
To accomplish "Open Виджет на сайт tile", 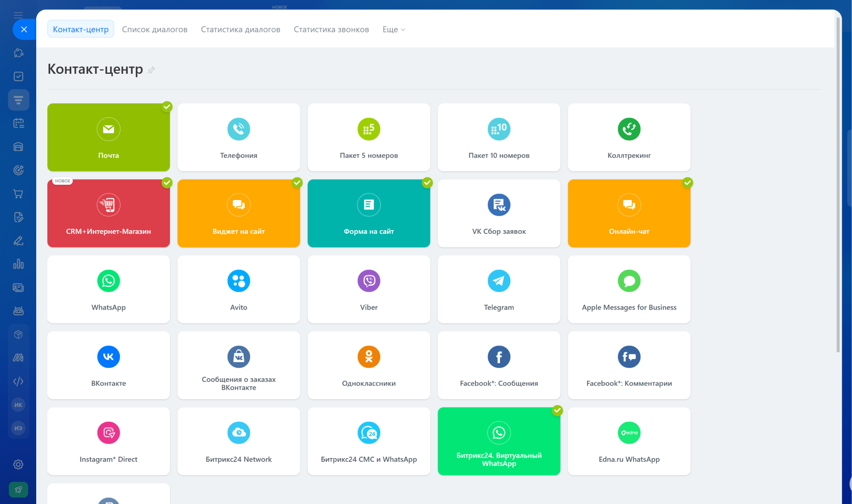I will pyautogui.click(x=239, y=213).
